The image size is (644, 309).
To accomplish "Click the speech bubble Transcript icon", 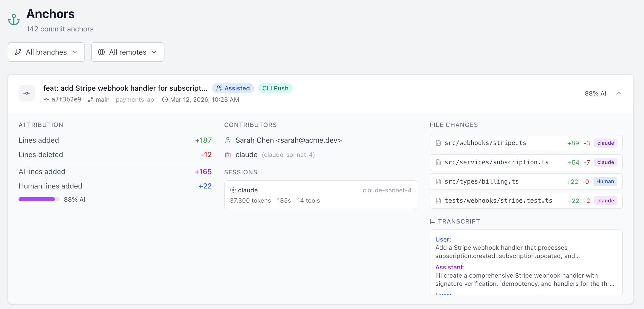I will [x=433, y=221].
